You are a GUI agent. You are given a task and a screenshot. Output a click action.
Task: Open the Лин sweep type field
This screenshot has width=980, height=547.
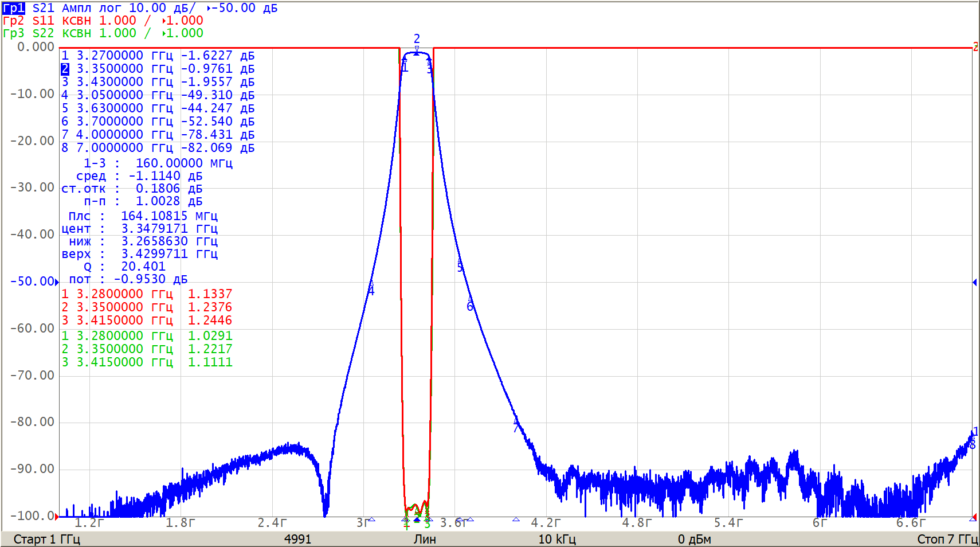[x=425, y=539]
